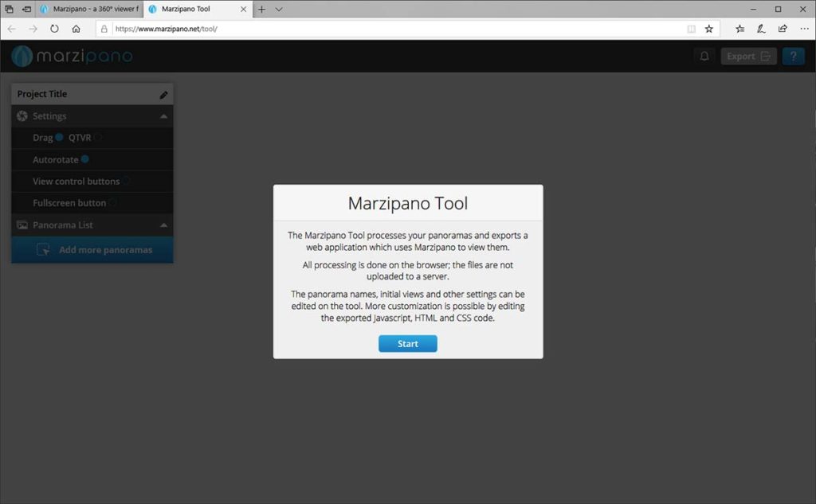The image size is (816, 504).
Task: Go forward in browser history
Action: tap(33, 29)
